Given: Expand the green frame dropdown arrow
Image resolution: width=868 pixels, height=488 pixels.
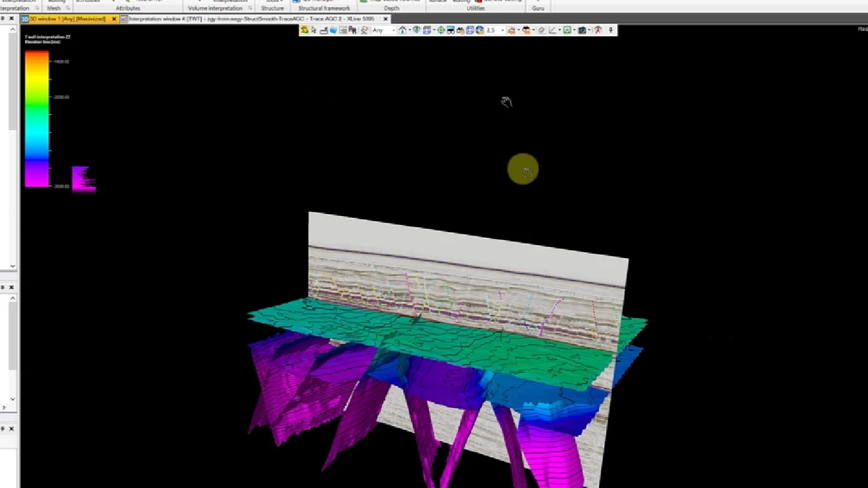Looking at the screenshot, I should [574, 30].
